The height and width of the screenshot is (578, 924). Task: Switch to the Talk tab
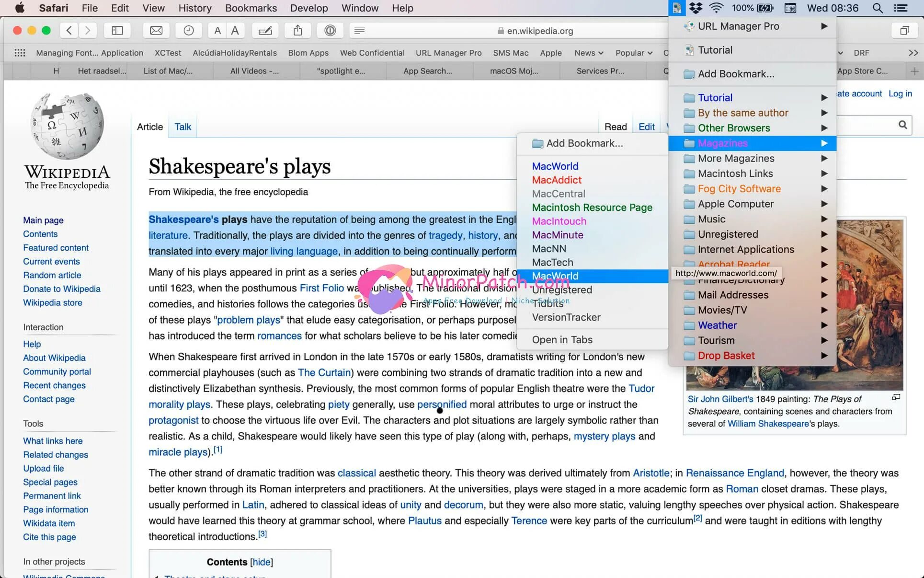183,127
